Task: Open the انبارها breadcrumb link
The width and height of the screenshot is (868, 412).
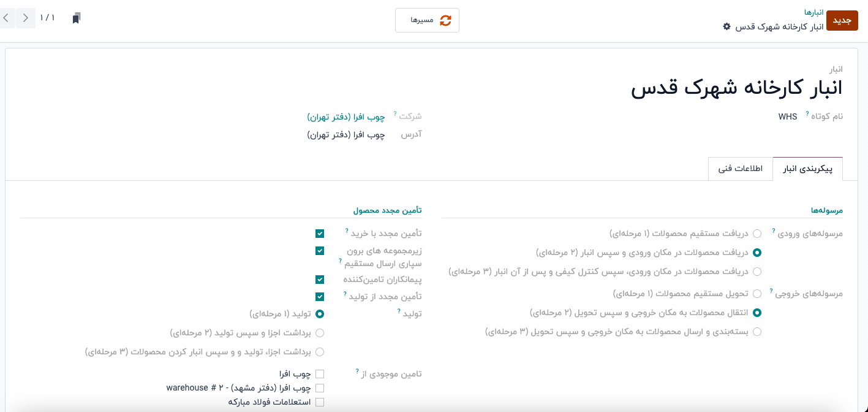Action: click(813, 12)
